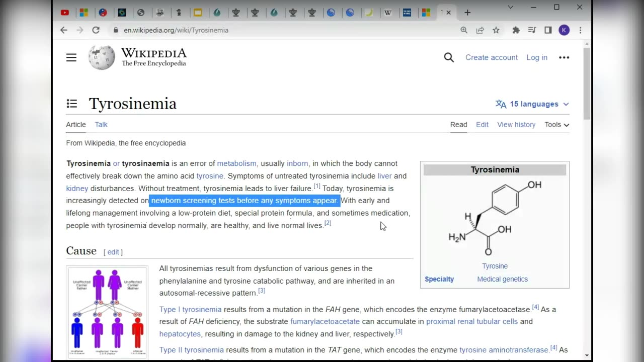Follow the inborn link
Screen dimensions: 644x362
(297, 163)
